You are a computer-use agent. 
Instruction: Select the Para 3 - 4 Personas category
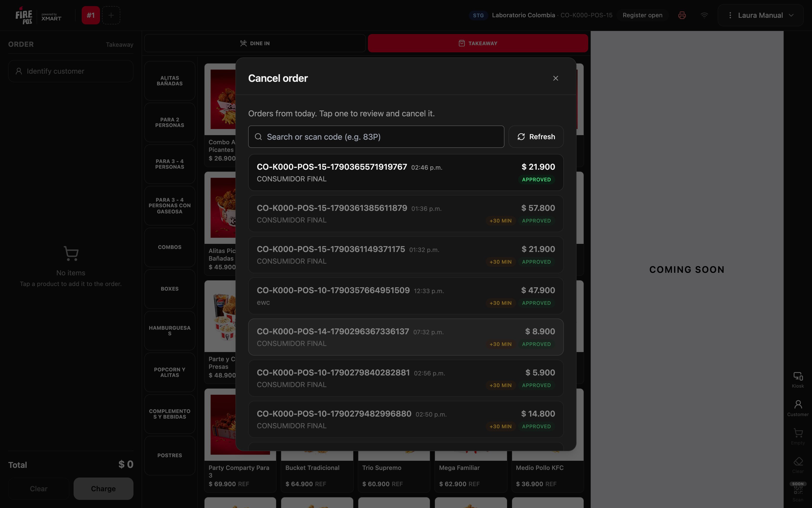pos(170,164)
